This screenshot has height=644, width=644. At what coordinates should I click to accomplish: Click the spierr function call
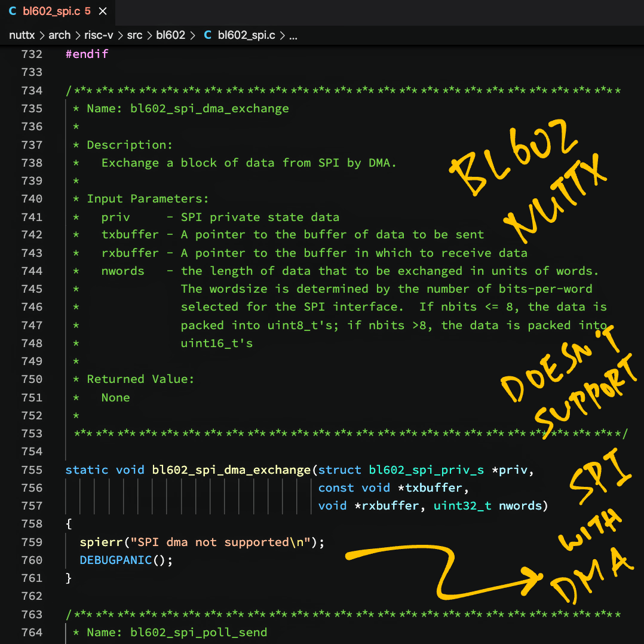(x=101, y=542)
